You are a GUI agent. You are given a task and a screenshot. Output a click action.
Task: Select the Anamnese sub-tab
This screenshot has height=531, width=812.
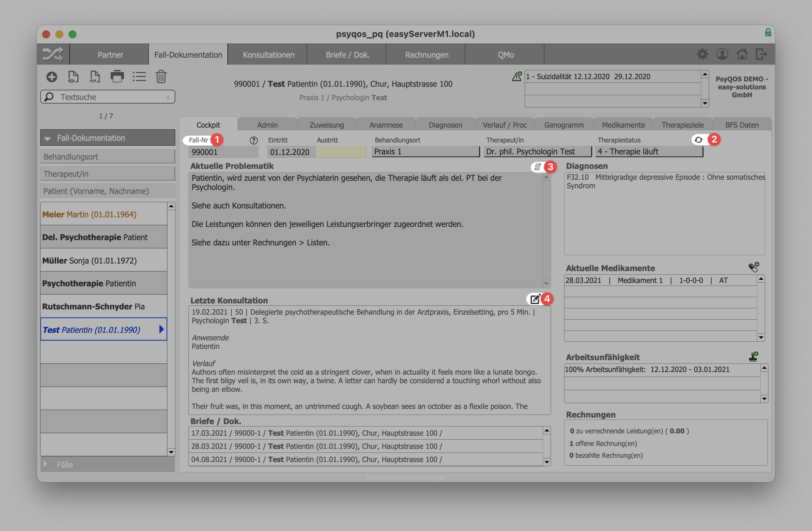[x=386, y=125]
